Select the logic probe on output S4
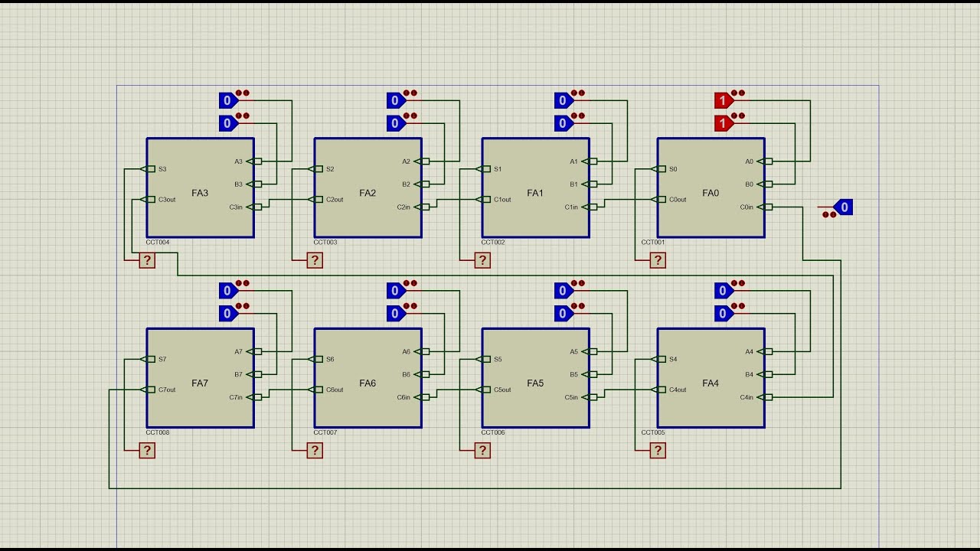This screenshot has width=980, height=551. pos(658,451)
